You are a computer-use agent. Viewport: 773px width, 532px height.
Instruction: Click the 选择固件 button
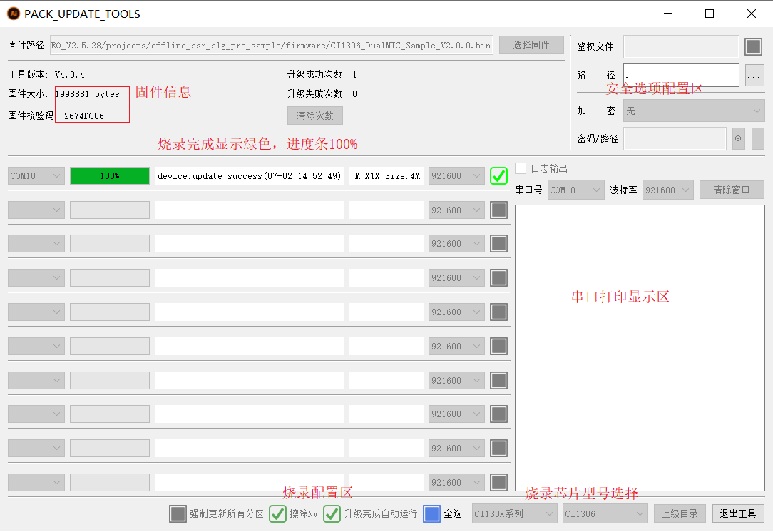tap(531, 45)
